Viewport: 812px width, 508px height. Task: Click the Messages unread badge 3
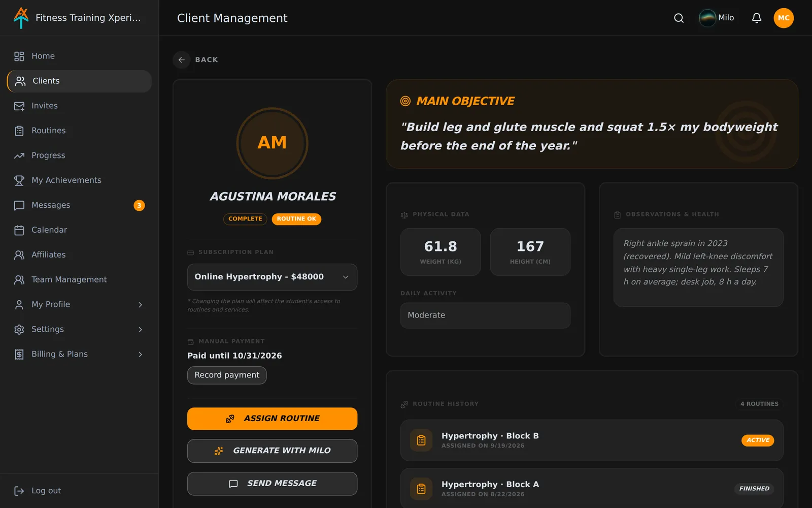point(139,205)
